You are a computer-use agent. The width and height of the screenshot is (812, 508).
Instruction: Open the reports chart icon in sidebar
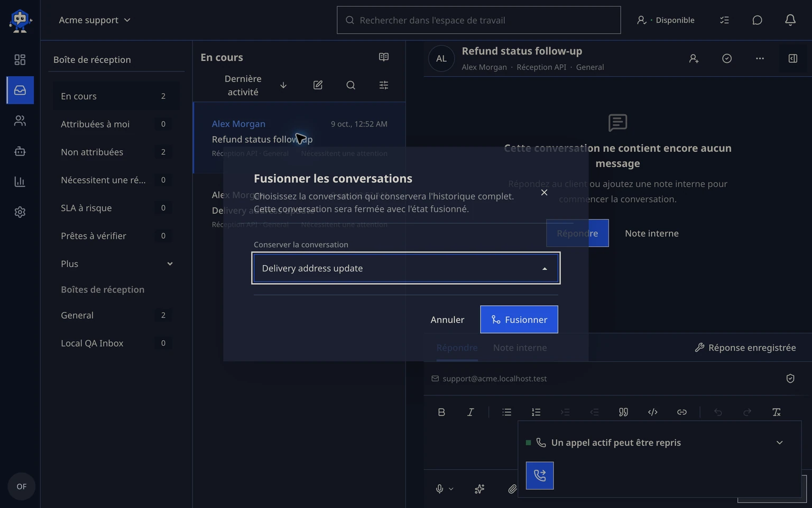click(x=20, y=182)
